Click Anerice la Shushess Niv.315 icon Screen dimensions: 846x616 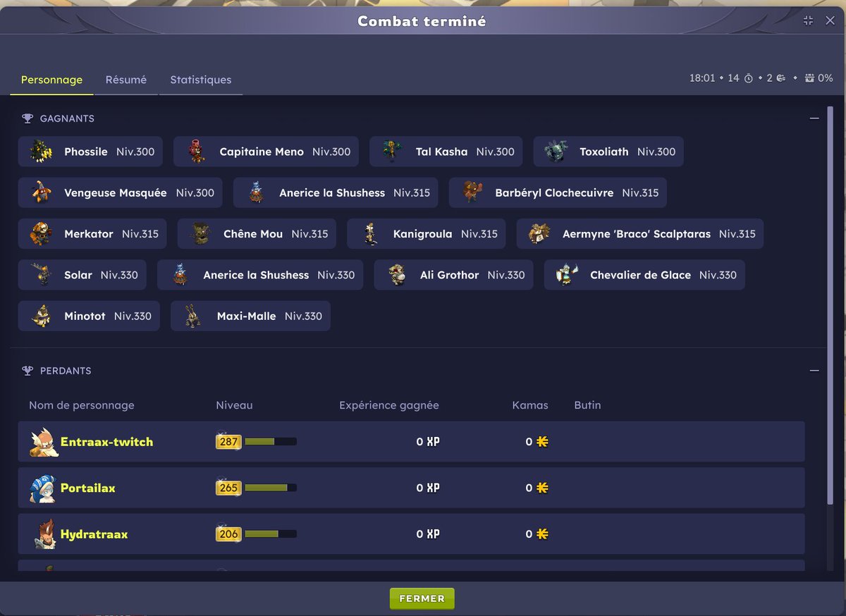click(257, 192)
